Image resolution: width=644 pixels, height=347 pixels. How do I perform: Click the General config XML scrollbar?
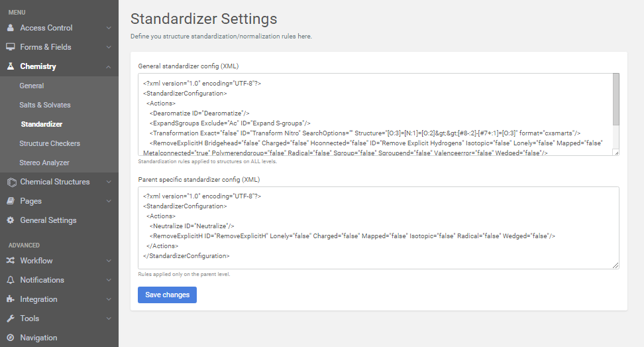pos(616,100)
